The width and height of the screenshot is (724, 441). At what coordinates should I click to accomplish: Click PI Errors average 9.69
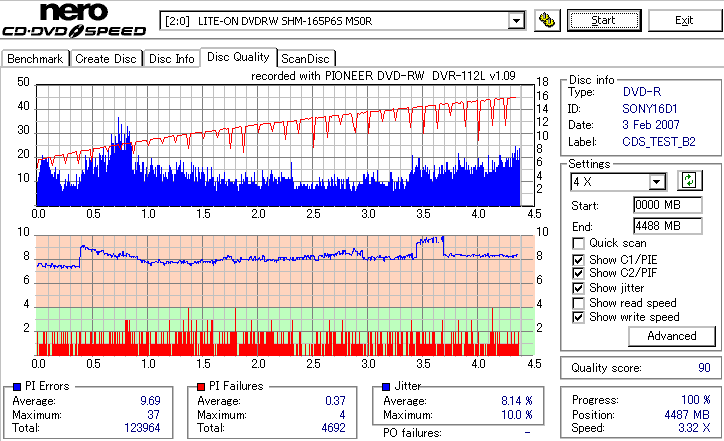(151, 401)
